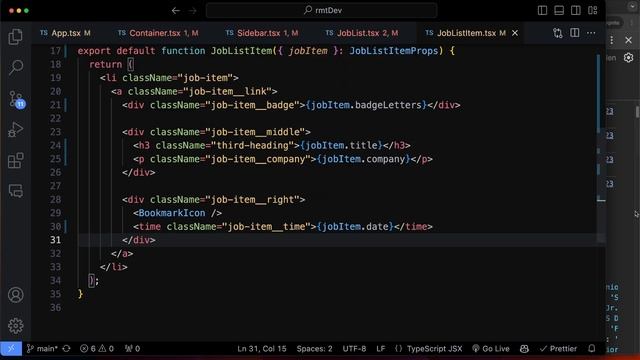Click the rmtDev command center search box
Image resolution: width=640 pixels, height=360 pixels.
coord(322,10)
